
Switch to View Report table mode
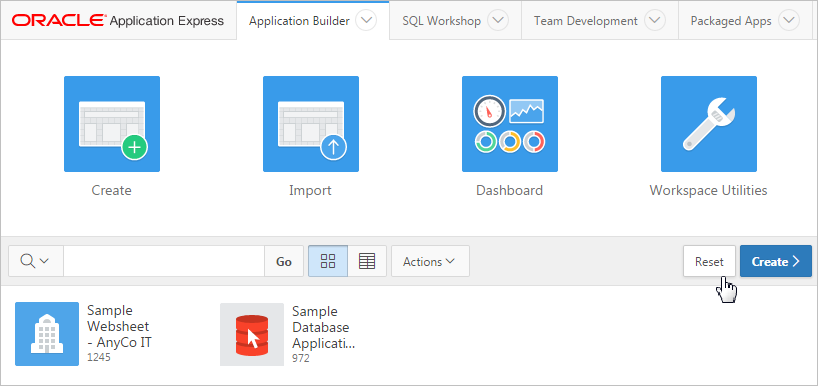(367, 261)
